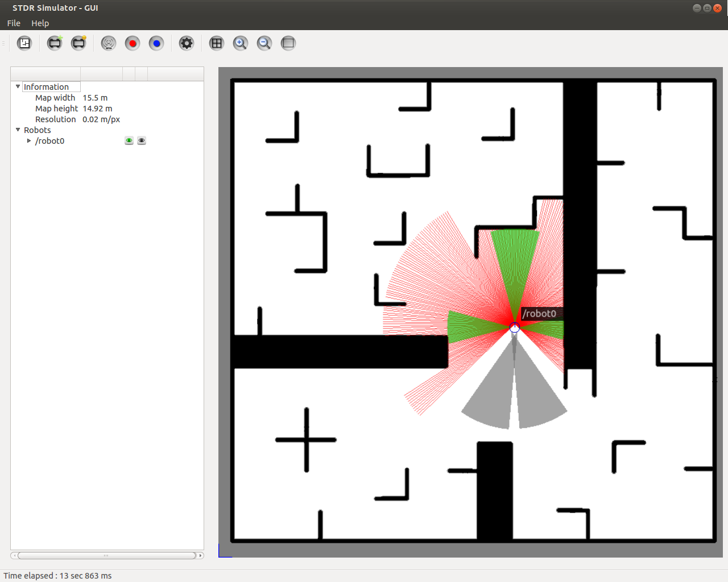
Task: Click the zoom in magnifier icon
Action: pyautogui.click(x=241, y=43)
